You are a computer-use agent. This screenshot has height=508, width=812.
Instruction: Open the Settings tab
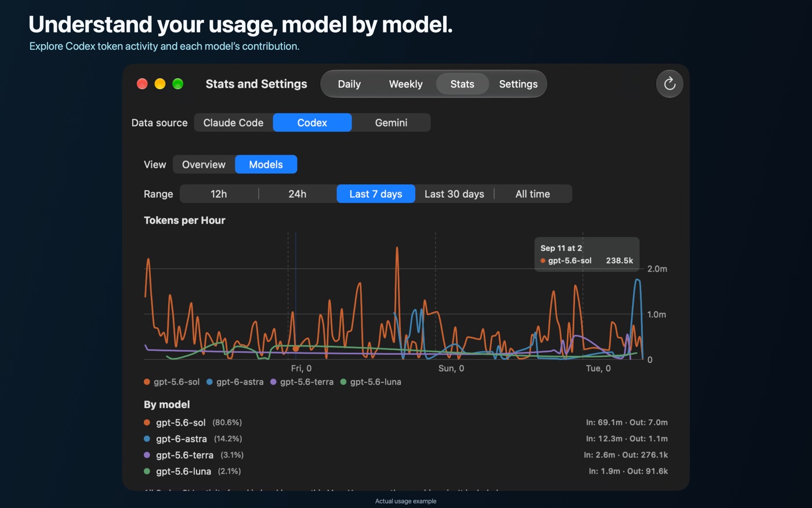point(518,84)
